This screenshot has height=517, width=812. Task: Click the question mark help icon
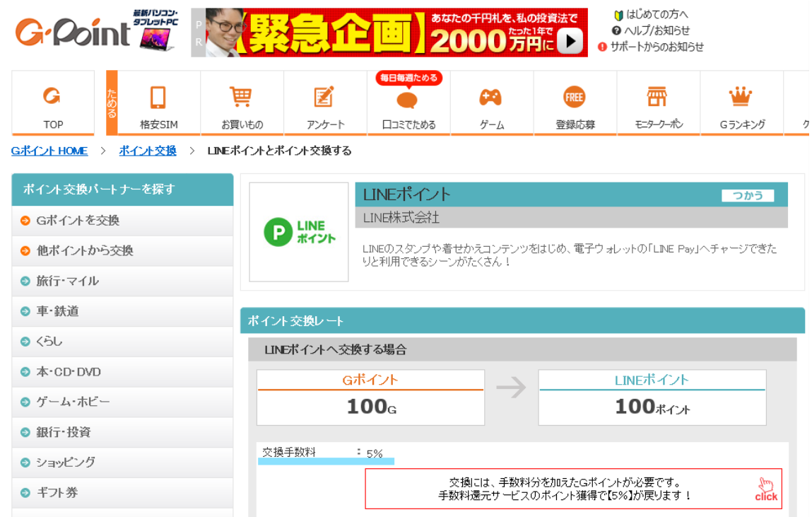616,30
